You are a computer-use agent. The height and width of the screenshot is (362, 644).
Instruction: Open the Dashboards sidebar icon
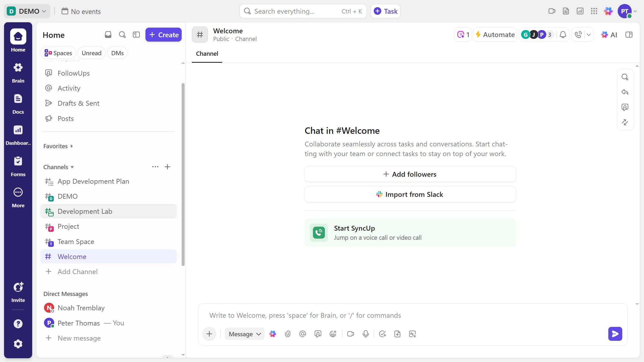pyautogui.click(x=18, y=134)
